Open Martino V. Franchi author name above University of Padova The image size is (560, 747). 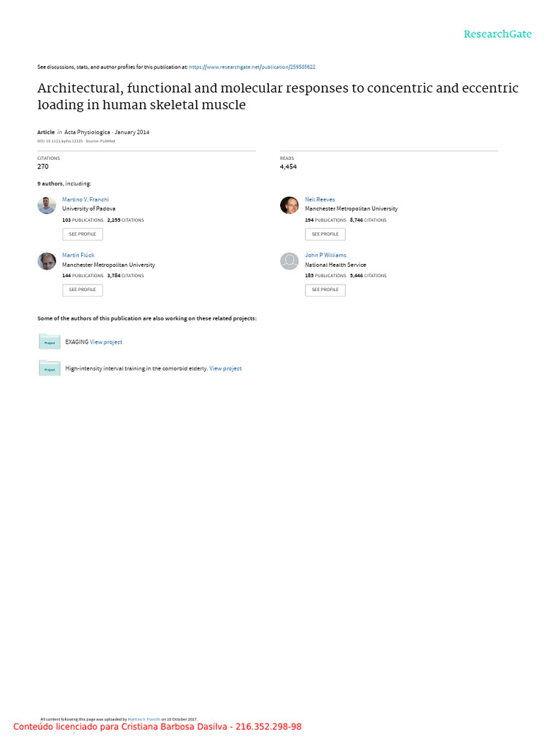tap(85, 199)
